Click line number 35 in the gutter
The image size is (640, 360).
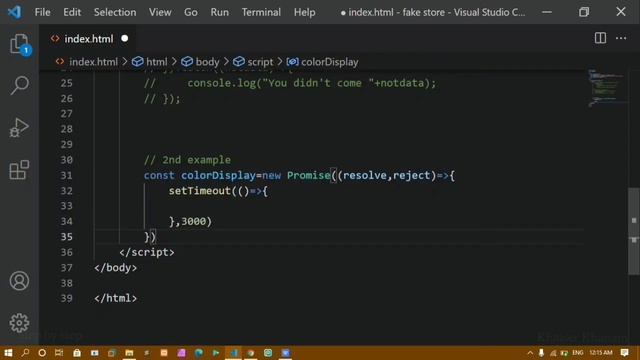point(67,237)
